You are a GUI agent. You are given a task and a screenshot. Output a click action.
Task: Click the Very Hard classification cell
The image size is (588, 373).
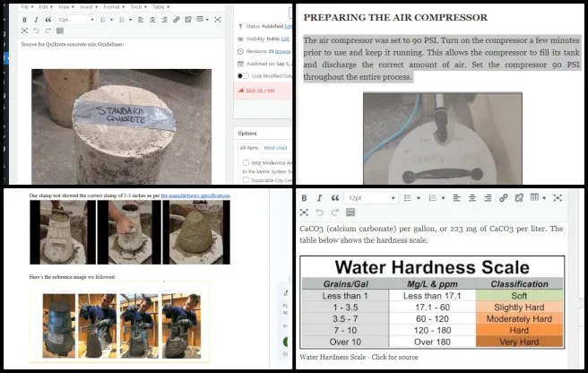519,342
